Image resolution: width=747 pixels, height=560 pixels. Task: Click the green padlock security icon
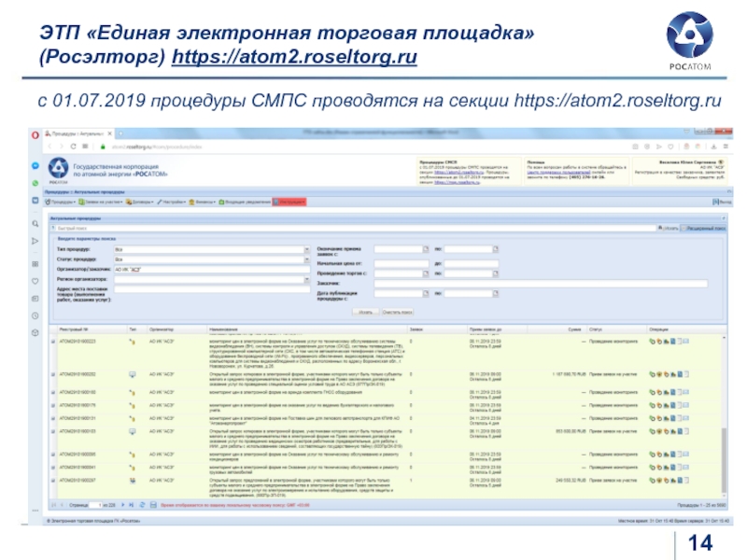tap(103, 147)
